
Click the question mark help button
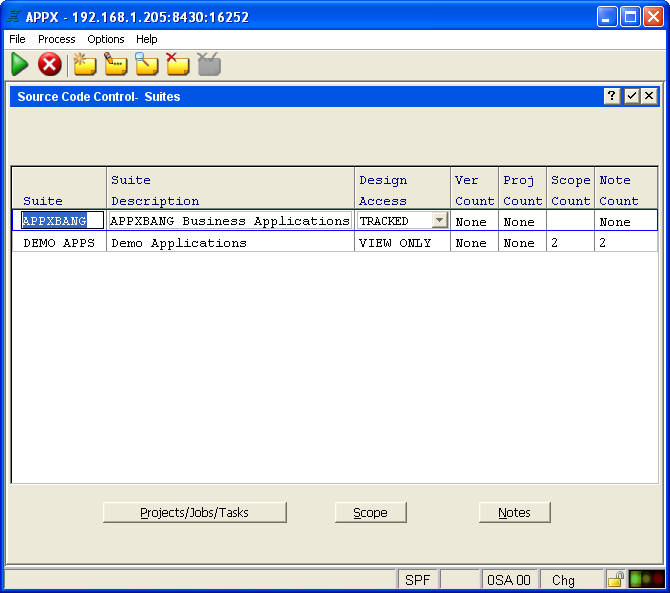(612, 96)
